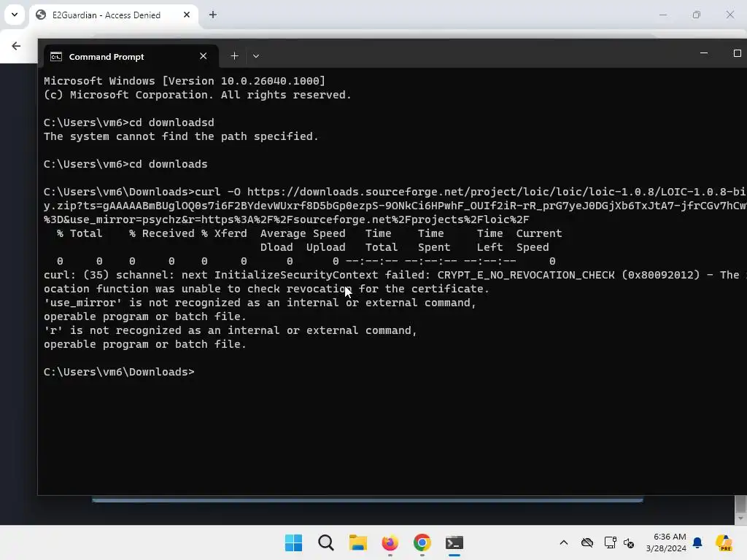Screen dimensions: 747x560
Task: Open the Windows Start menu
Action: [x=293, y=542]
